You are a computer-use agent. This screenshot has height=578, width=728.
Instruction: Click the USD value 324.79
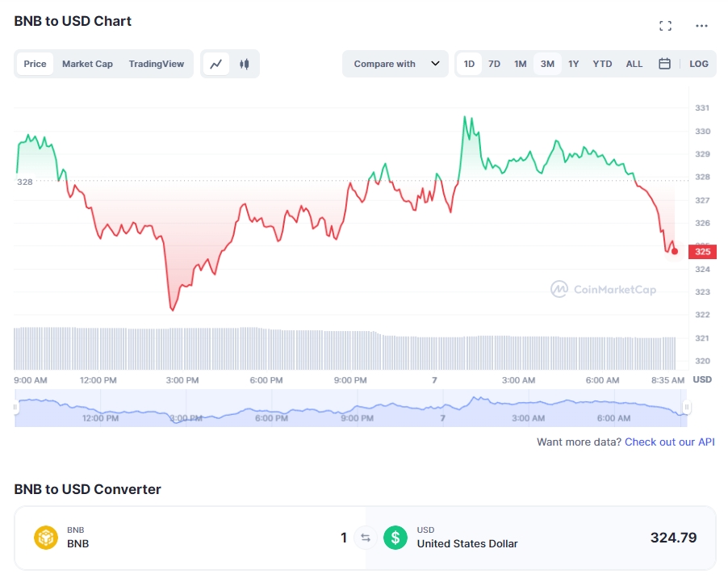click(673, 538)
